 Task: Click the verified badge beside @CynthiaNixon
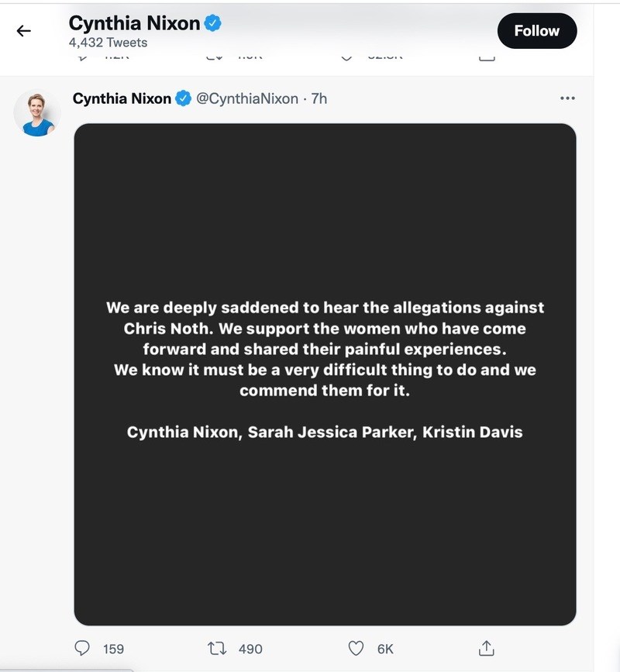point(184,98)
